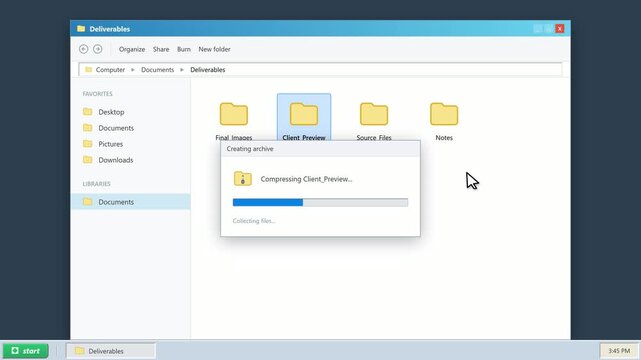The width and height of the screenshot is (641, 360).
Task: Click the address bar folder icon
Action: [88, 69]
